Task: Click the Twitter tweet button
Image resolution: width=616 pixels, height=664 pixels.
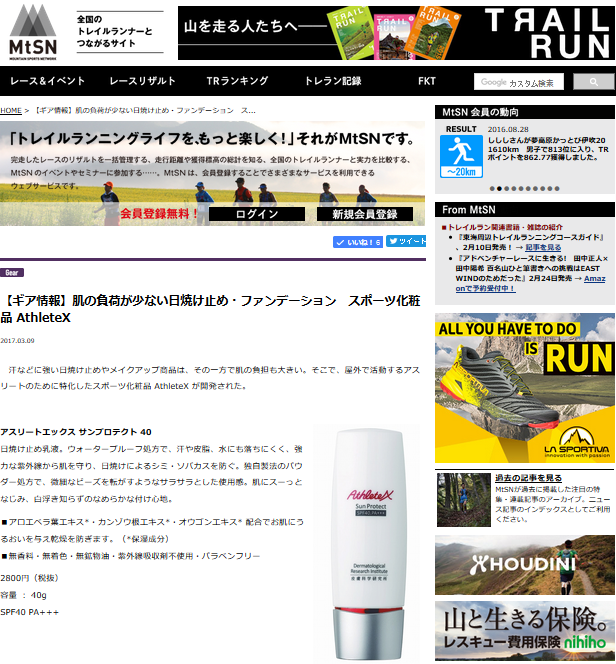Action: [x=406, y=241]
